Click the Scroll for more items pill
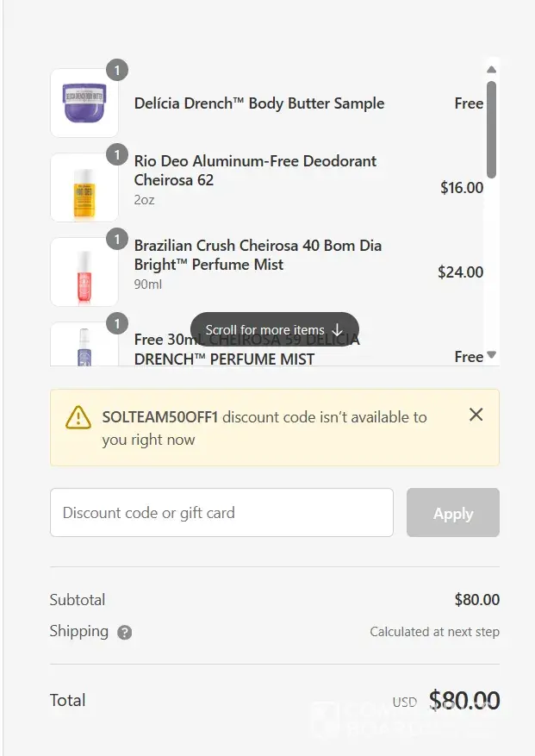The image size is (535, 756). click(x=274, y=330)
